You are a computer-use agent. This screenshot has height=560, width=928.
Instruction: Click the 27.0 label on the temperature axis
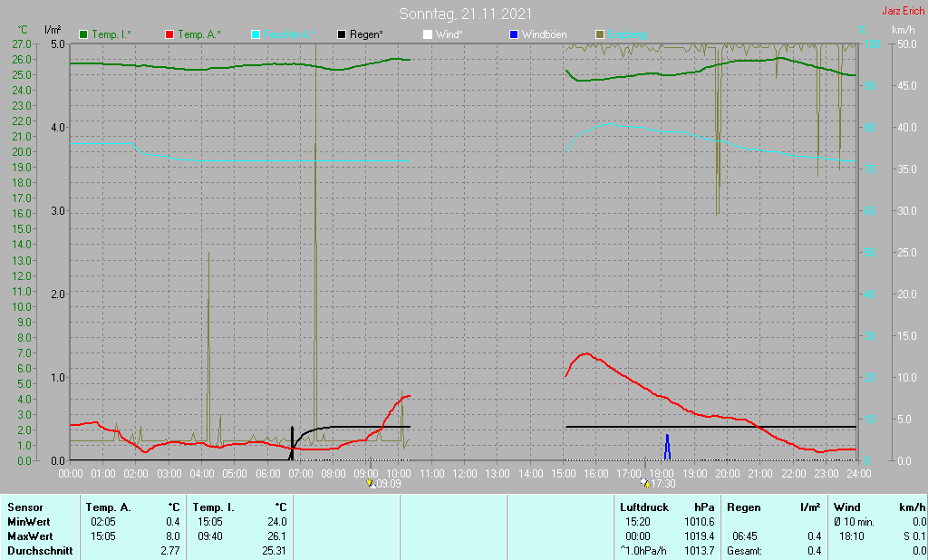pos(22,44)
